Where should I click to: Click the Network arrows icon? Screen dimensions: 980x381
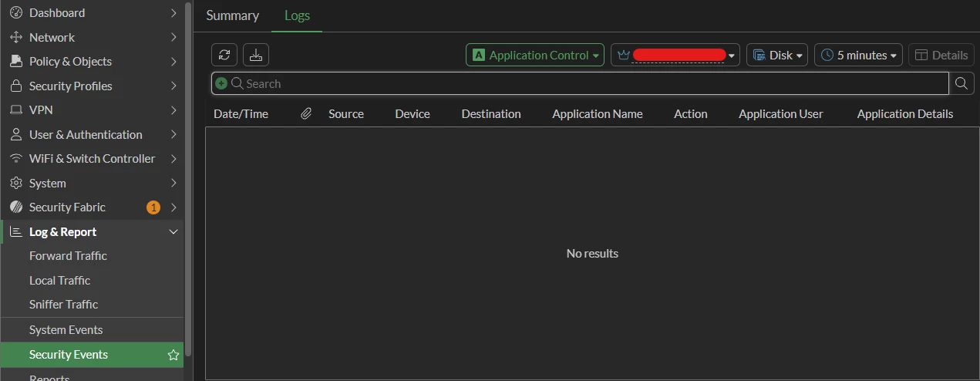click(15, 37)
